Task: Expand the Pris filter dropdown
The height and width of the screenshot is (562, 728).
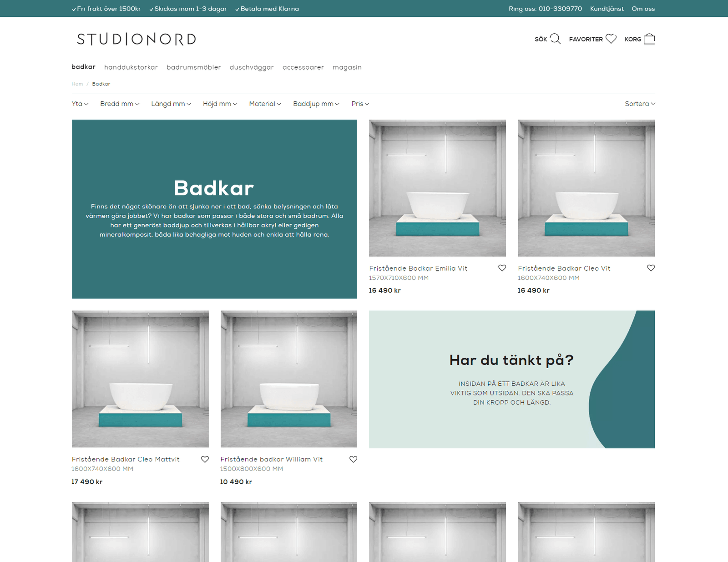Action: pyautogui.click(x=360, y=104)
